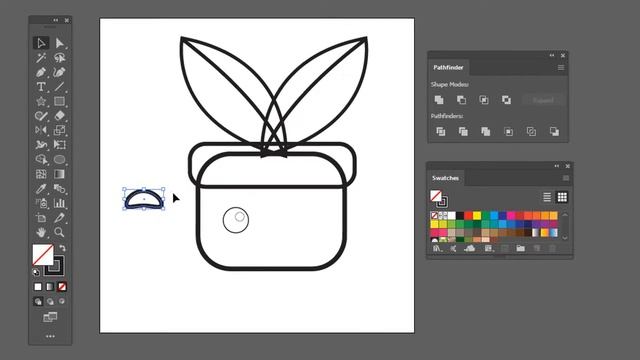Apply the Unite shape mode
Image resolution: width=640 pixels, height=360 pixels.
(439, 100)
